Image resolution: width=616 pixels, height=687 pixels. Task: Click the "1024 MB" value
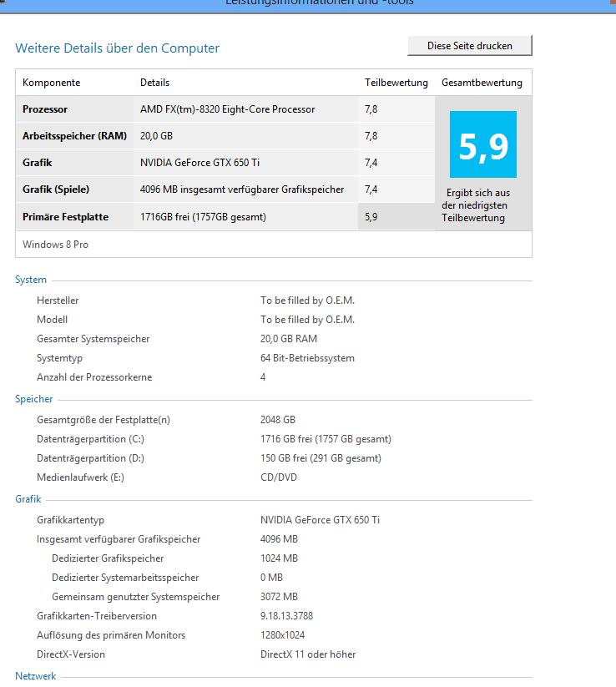point(279,558)
